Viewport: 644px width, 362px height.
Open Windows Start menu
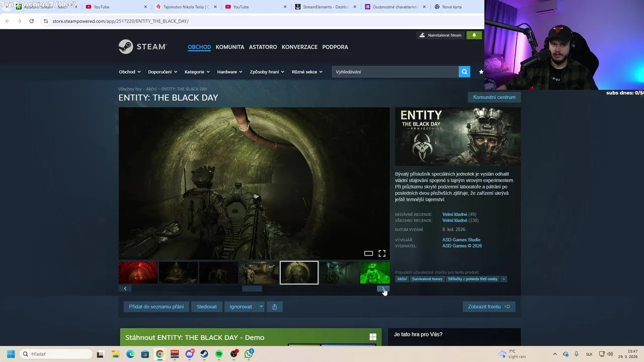click(x=11, y=354)
